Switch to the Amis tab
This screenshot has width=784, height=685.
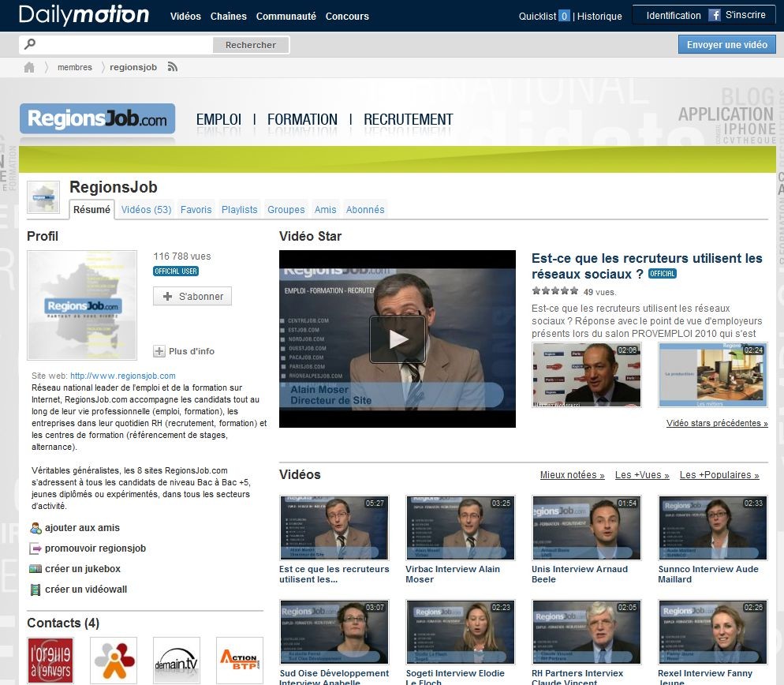click(325, 210)
